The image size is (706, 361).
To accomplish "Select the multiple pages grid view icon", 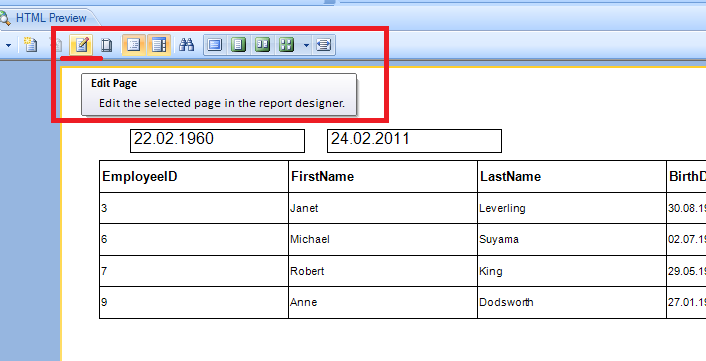I will coord(286,45).
